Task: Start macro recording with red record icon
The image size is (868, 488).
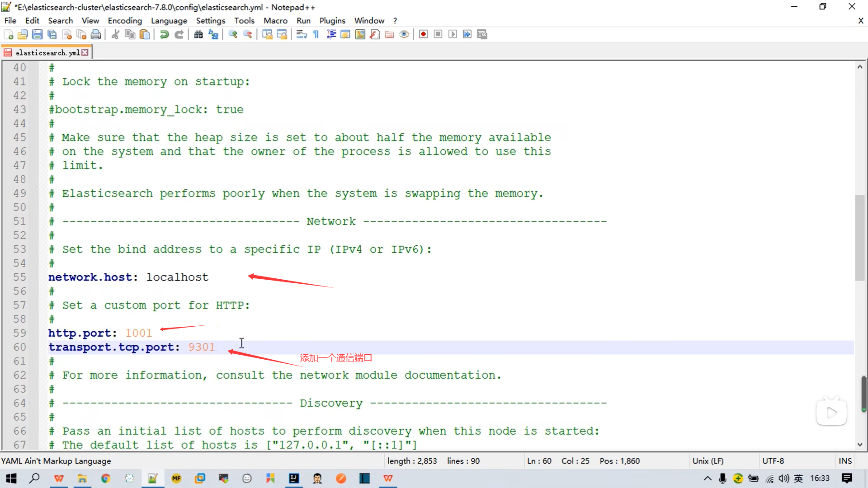Action: point(423,34)
